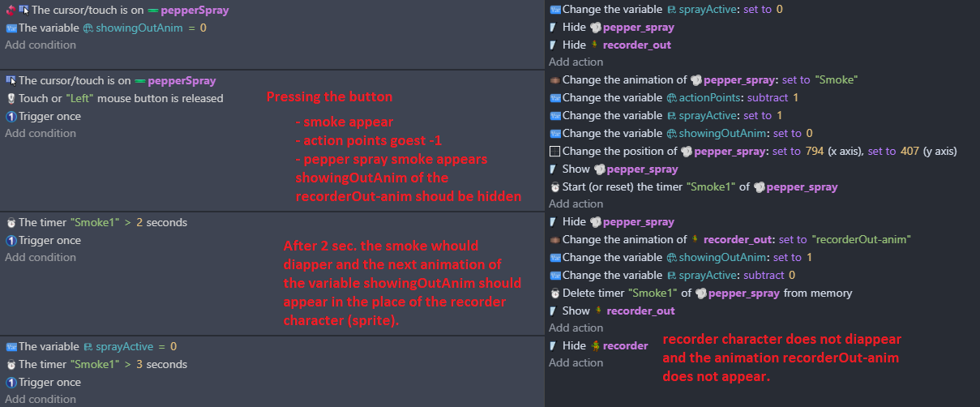Click the cursor-on-pepperSpray condition icon in first event
The width and height of the screenshot is (980, 407).
[x=24, y=10]
